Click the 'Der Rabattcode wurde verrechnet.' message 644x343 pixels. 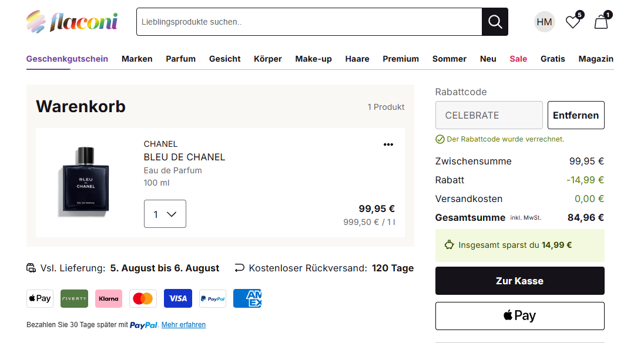[x=505, y=139]
